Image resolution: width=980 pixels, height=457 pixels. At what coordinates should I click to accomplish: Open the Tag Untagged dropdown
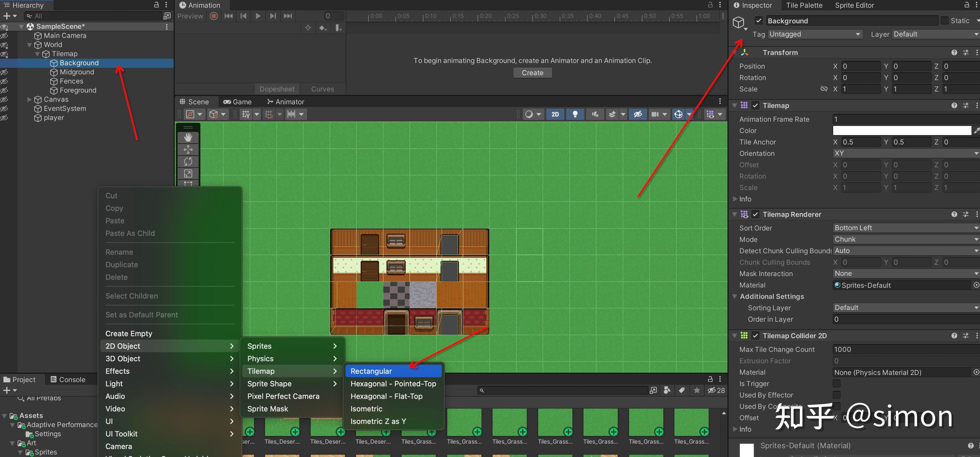coord(814,34)
